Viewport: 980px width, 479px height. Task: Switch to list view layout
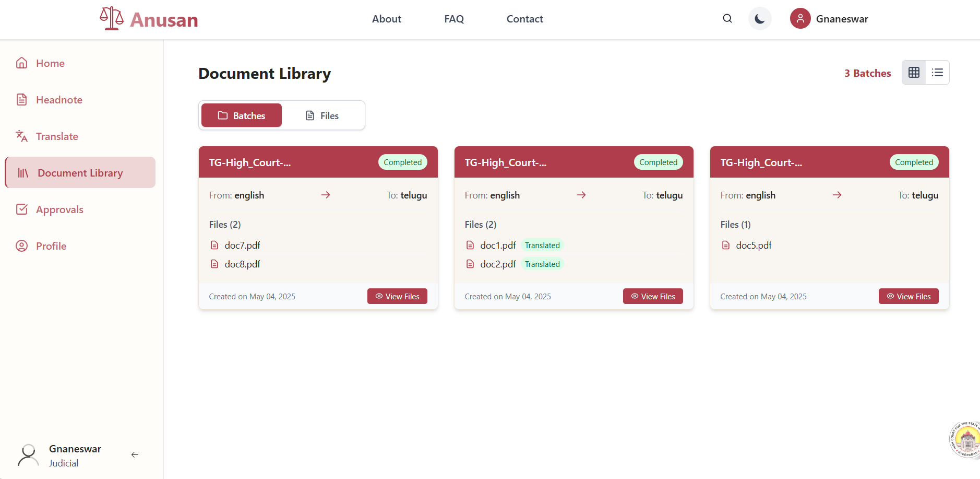point(937,73)
